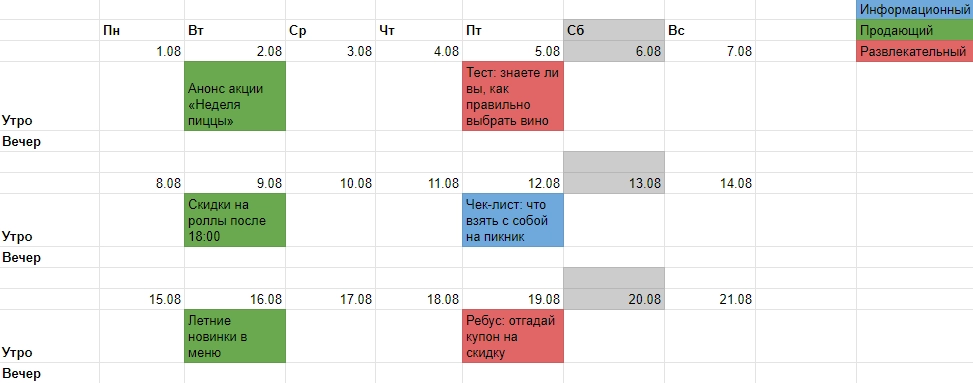Select the green «Продающий» legend swatch

[915, 30]
